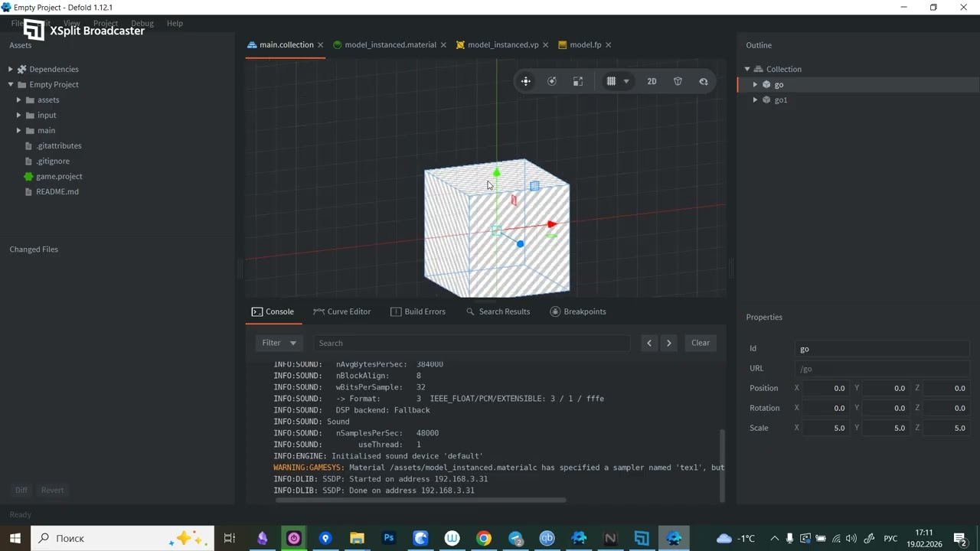The image size is (980, 551).
Task: Select the Scale tool in scene toolbar
Action: tap(578, 81)
